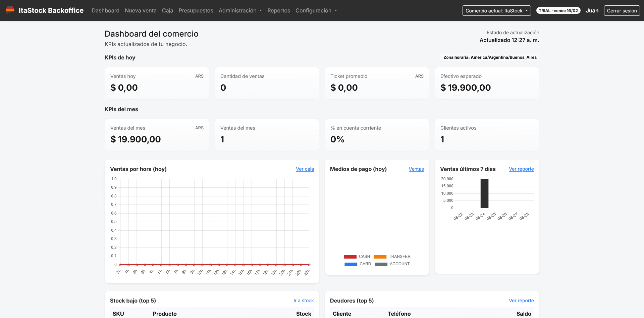Expand the Configuración dropdown menu
This screenshot has width=644, height=318.
click(x=316, y=10)
